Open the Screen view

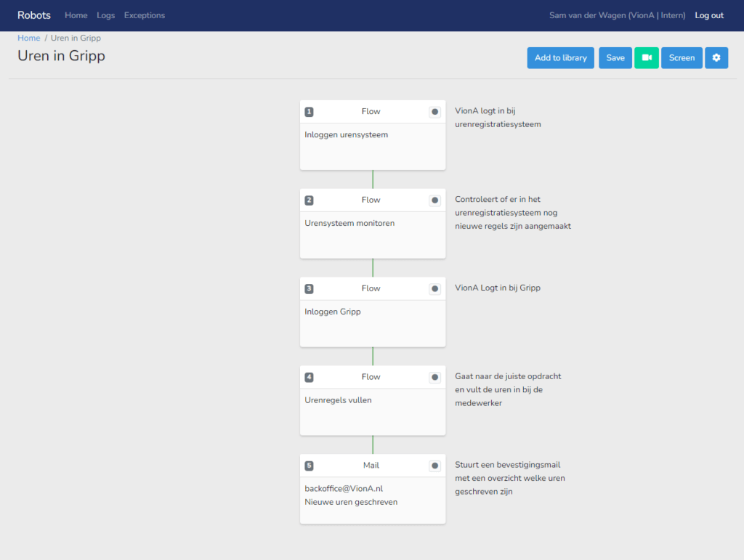click(x=682, y=57)
